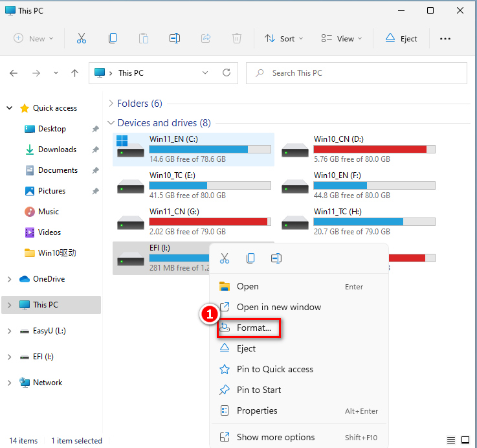Select the EFI (I:) drive tile
477x448 pixels.
pyautogui.click(x=161, y=258)
